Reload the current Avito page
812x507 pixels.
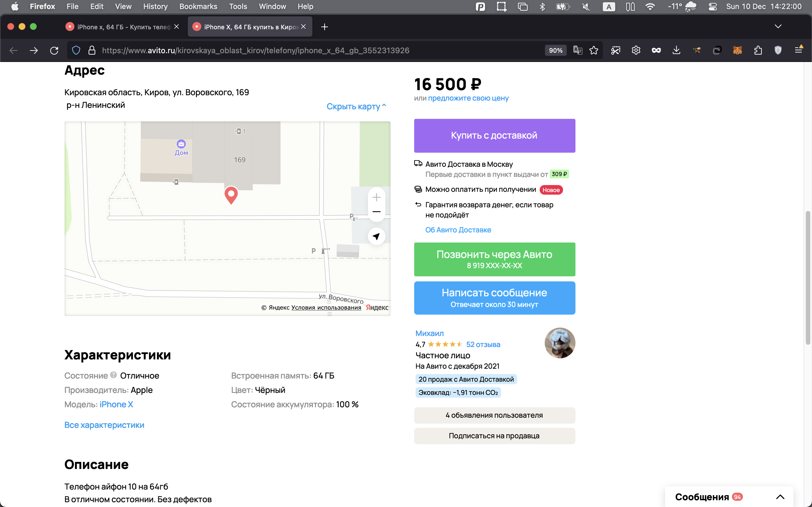click(54, 50)
